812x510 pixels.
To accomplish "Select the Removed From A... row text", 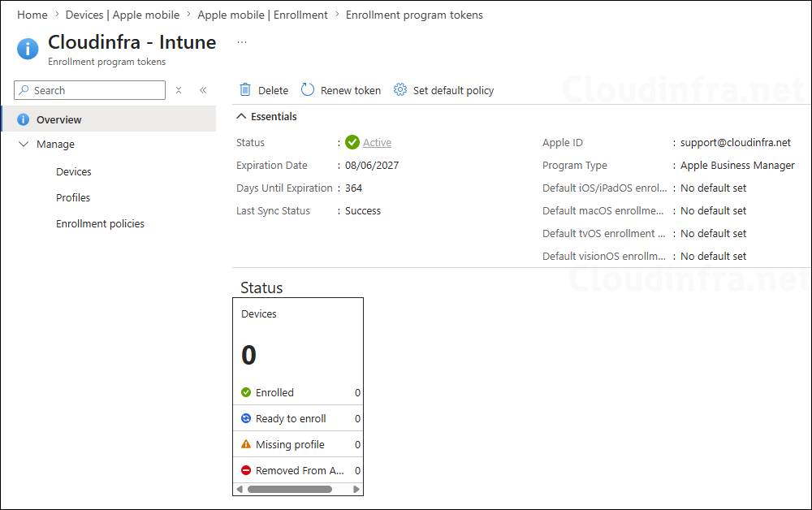I will (300, 470).
